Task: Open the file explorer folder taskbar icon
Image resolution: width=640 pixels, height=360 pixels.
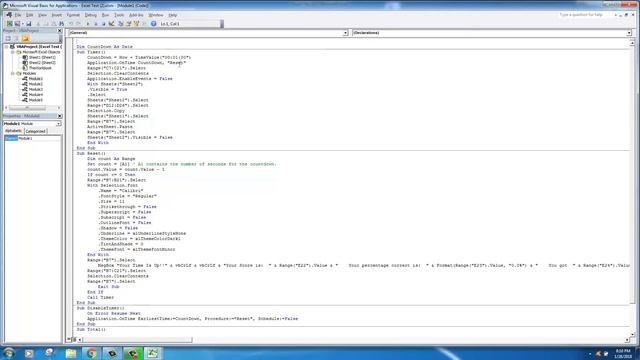Action: pyautogui.click(x=71, y=353)
